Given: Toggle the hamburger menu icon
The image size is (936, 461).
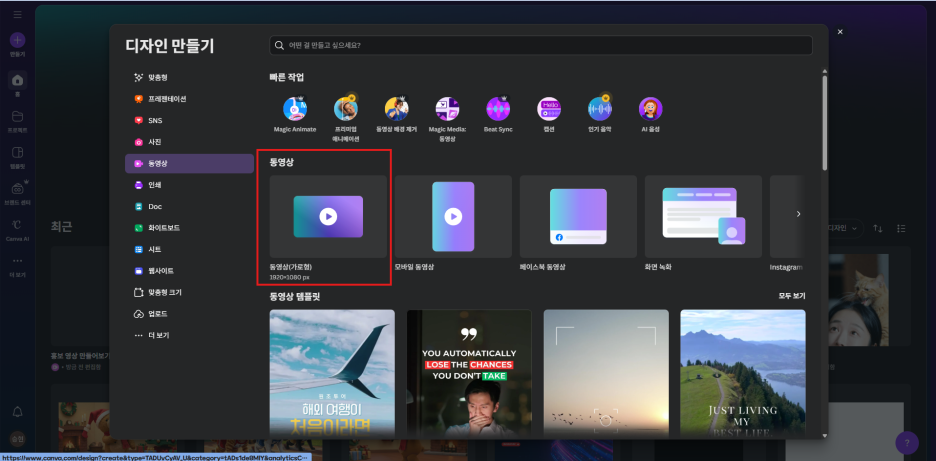Looking at the screenshot, I should (x=17, y=14).
